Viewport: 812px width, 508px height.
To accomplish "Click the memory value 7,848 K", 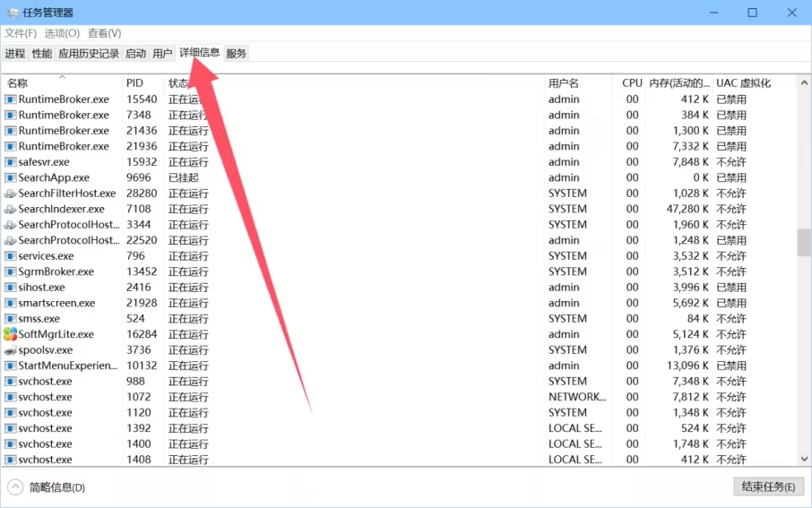I will point(690,162).
